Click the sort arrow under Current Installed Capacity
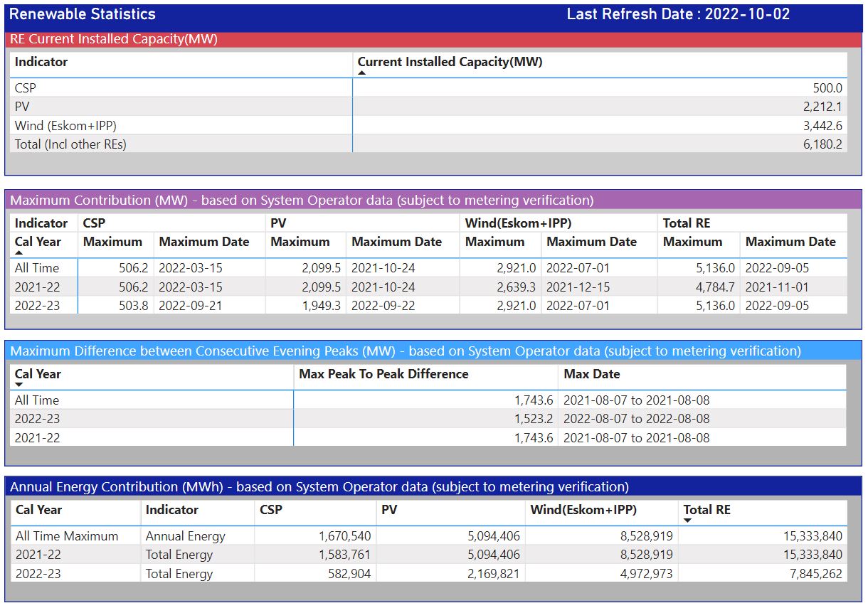The width and height of the screenshot is (868, 608). tap(361, 71)
